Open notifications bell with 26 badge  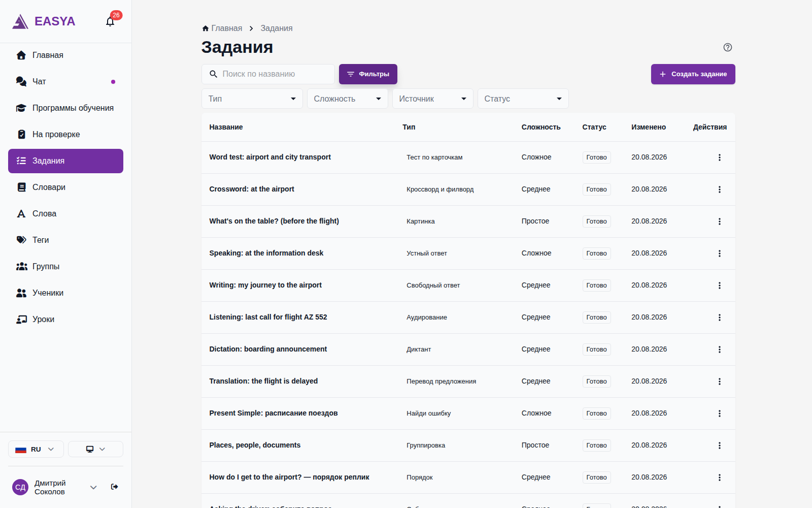pyautogui.click(x=110, y=21)
